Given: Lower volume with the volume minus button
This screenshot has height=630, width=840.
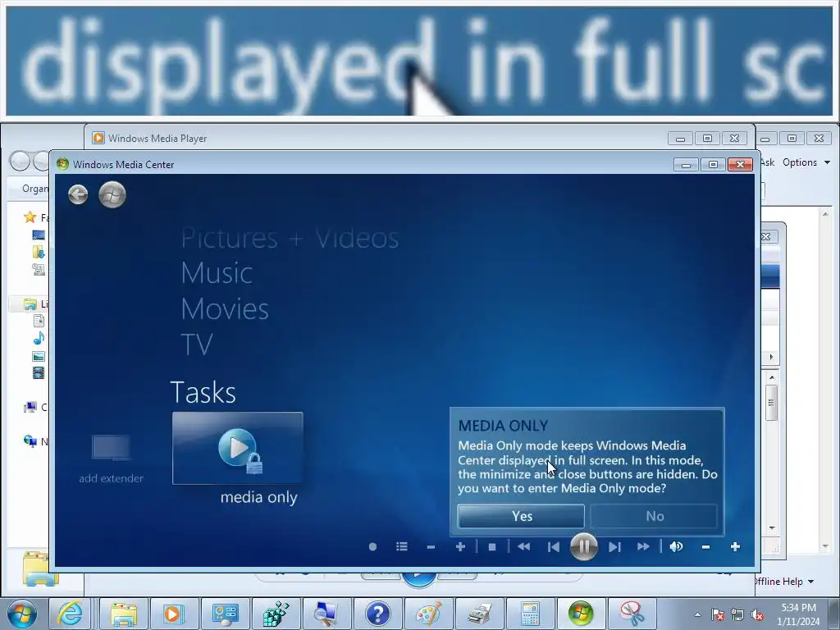Looking at the screenshot, I should coord(705,547).
